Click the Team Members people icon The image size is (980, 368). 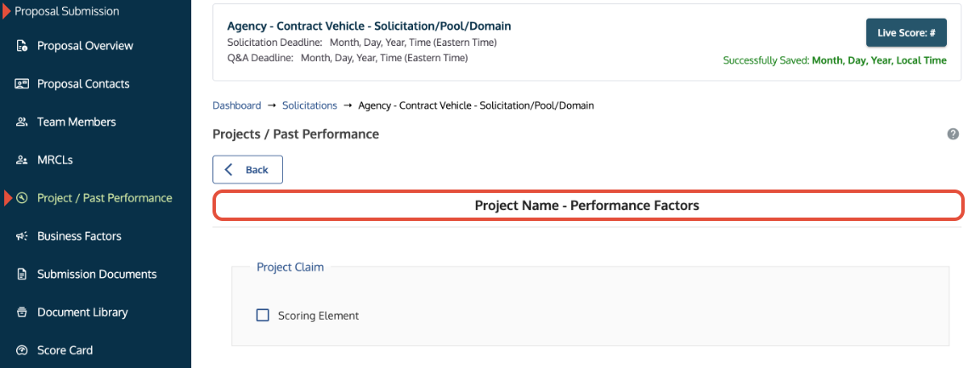pos(22,122)
